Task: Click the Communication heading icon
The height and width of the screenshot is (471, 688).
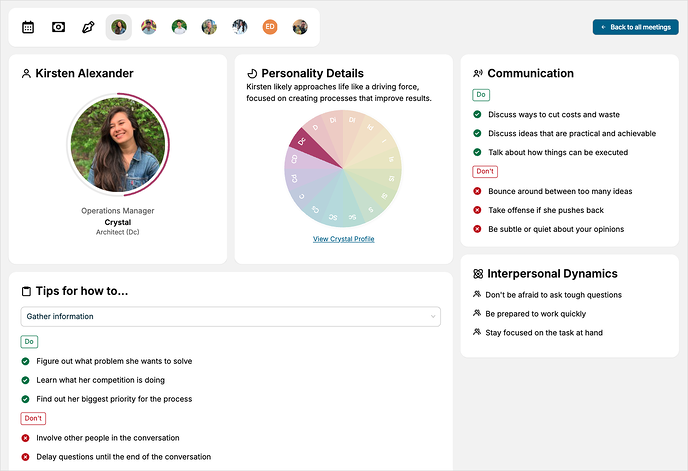Action: tap(478, 73)
